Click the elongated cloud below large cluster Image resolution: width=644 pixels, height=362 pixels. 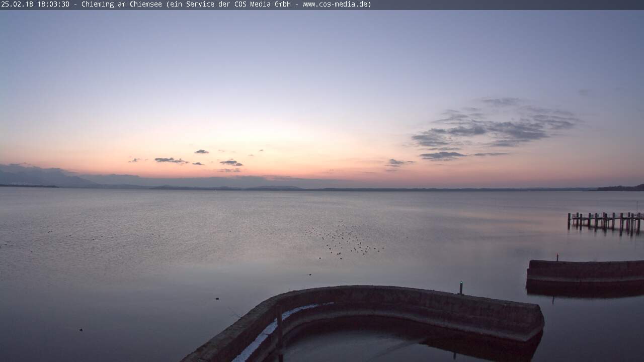443,155
